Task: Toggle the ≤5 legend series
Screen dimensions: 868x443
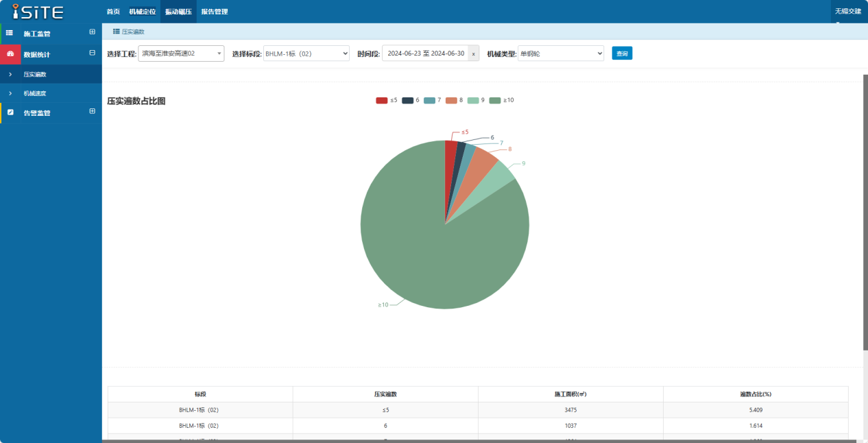Action: pos(387,100)
